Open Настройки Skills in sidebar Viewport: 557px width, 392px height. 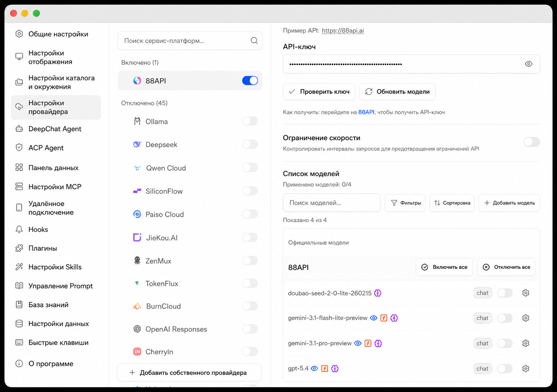[56, 267]
